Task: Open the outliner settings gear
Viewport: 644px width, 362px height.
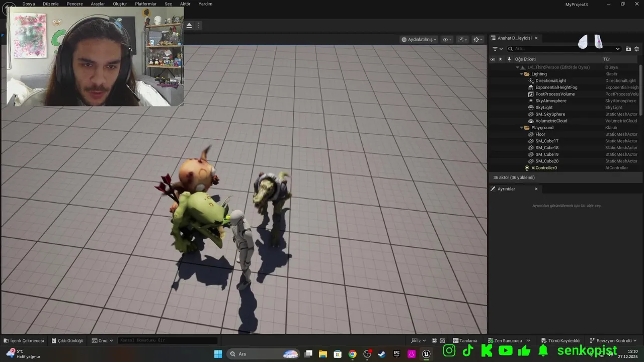Action: coord(636,49)
